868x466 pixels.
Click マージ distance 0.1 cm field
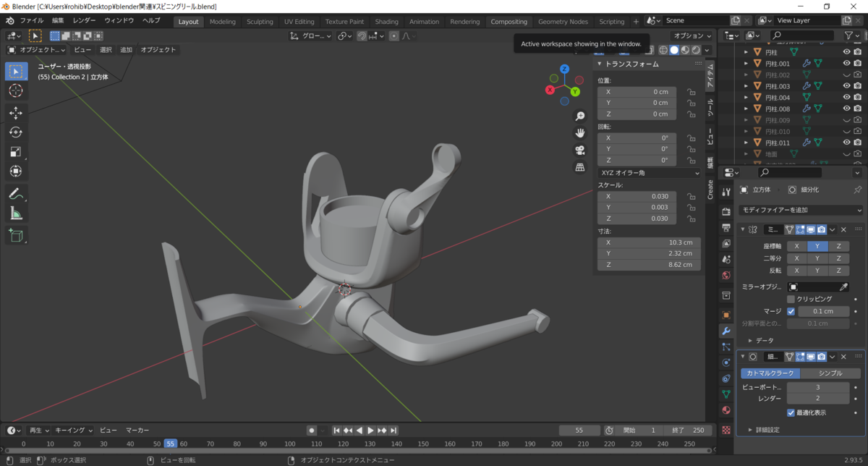824,311
